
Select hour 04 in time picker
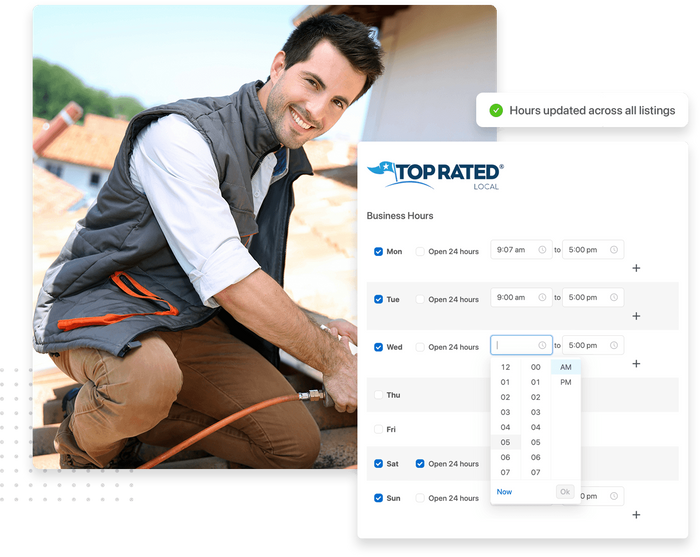point(505,427)
